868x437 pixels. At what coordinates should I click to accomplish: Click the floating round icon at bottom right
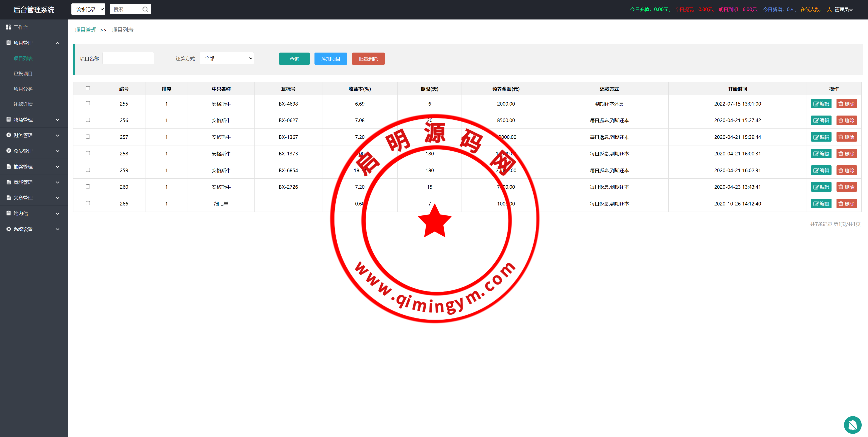coord(853,425)
